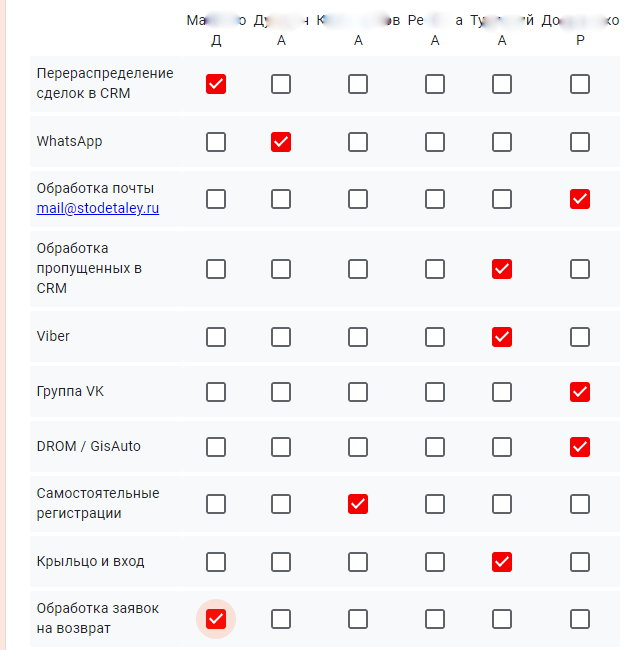The image size is (641, 650).
Task: Uncheck the checked "Группа VK" checkbox
Action: click(x=579, y=391)
